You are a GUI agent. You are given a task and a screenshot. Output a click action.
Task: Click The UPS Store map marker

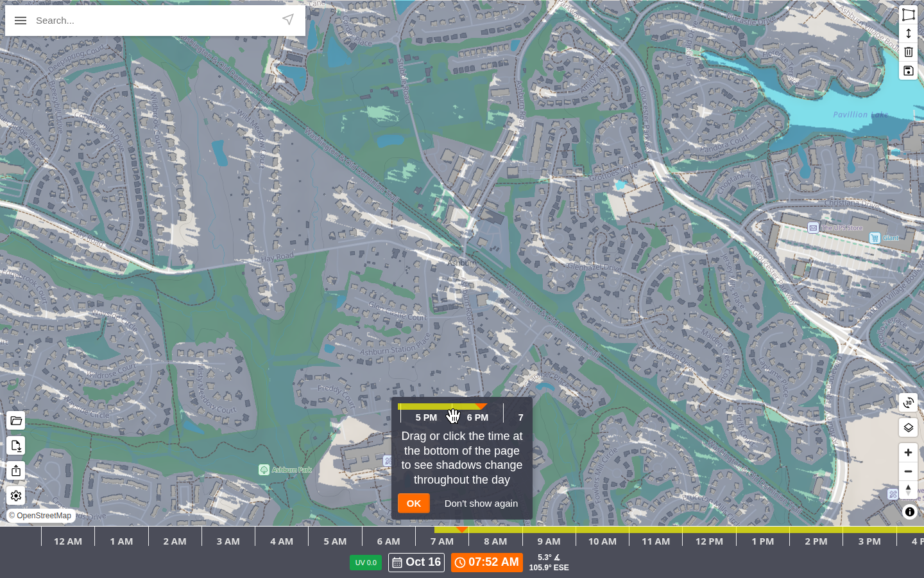pos(813,228)
